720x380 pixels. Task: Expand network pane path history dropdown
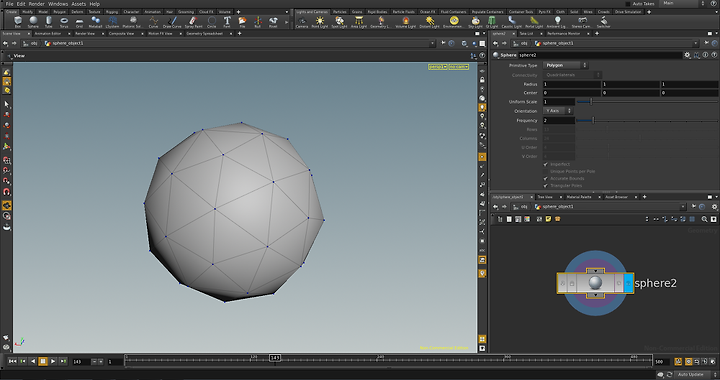pyautogui.click(x=683, y=207)
